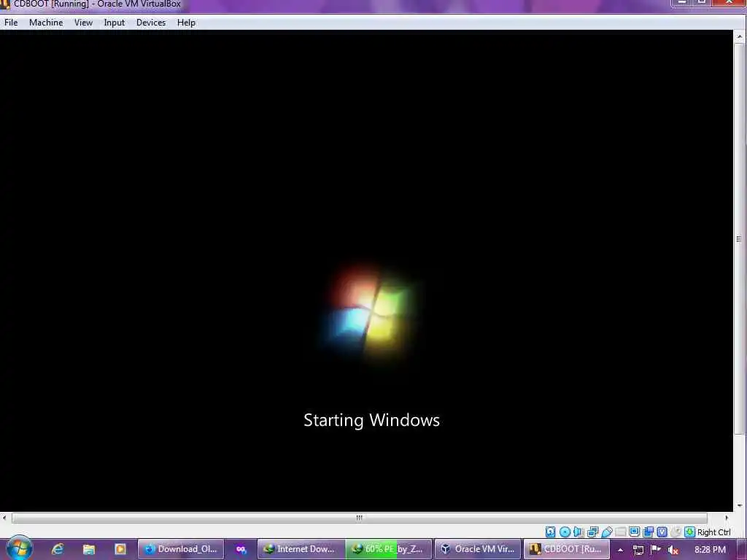
Task: Click the mouse integration status icon
Action: (x=676, y=532)
